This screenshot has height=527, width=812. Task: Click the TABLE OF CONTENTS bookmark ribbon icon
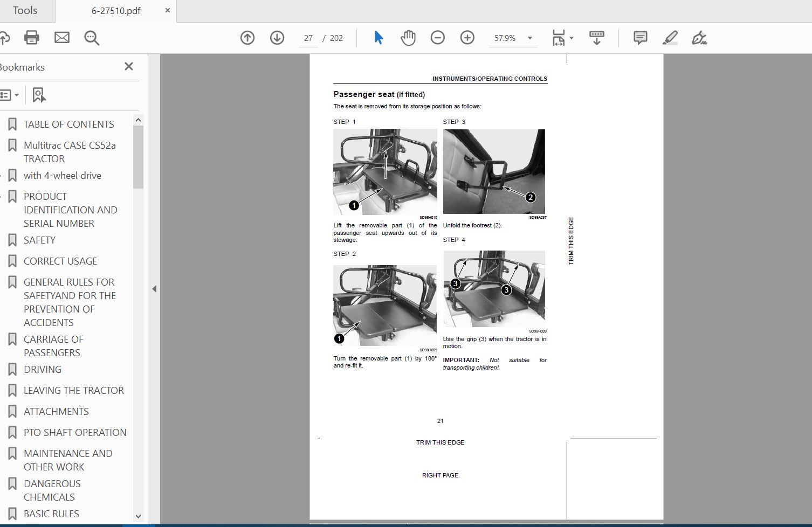pos(12,124)
